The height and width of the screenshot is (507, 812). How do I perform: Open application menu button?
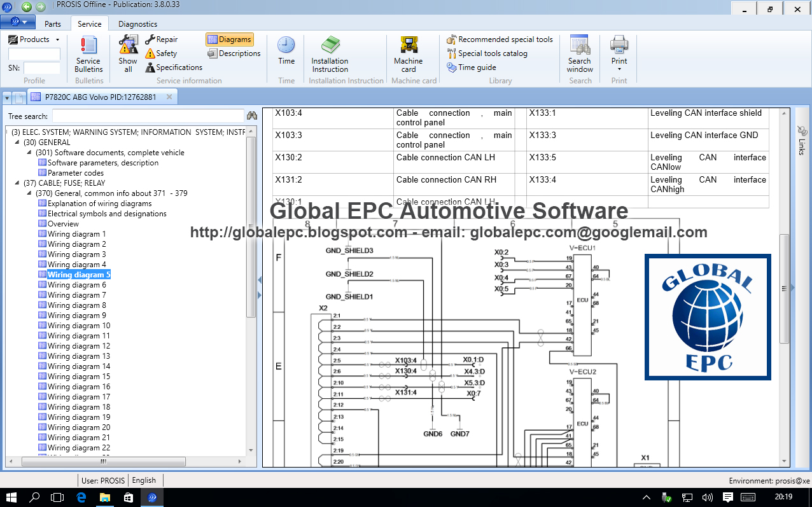(x=17, y=22)
